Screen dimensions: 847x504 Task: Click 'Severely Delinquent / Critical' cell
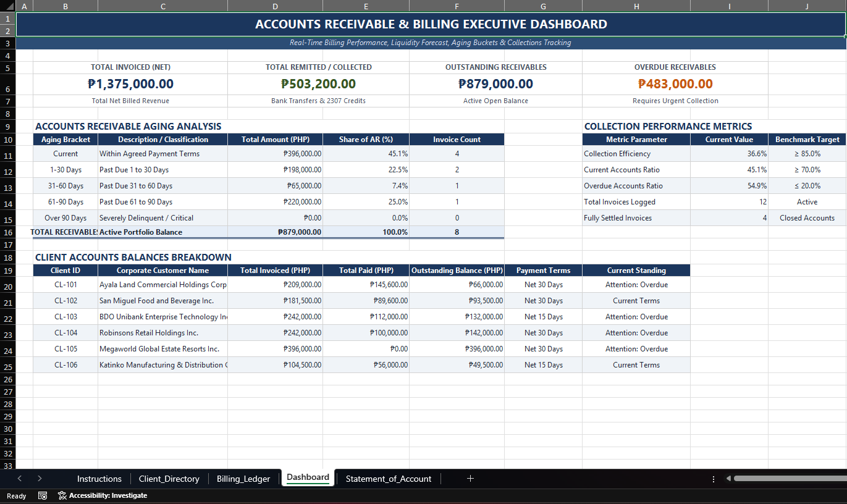pos(163,218)
